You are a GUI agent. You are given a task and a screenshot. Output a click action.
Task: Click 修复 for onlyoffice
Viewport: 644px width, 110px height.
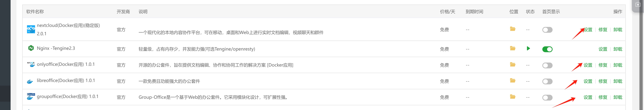603,65
